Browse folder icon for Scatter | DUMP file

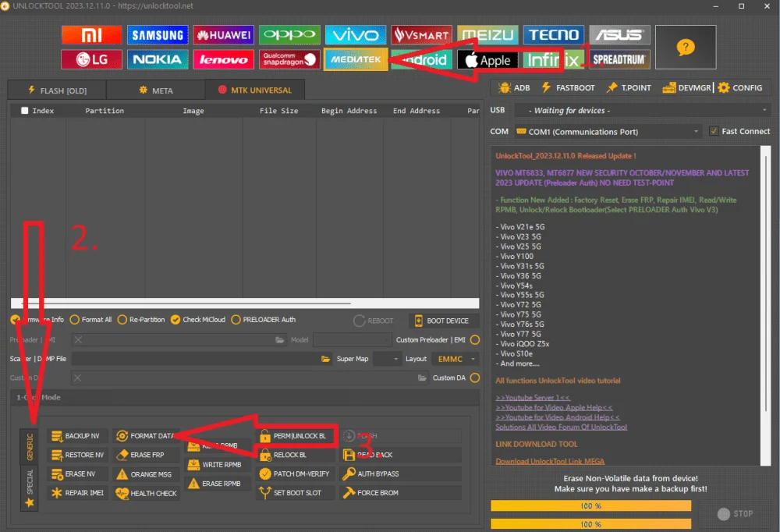click(x=325, y=359)
